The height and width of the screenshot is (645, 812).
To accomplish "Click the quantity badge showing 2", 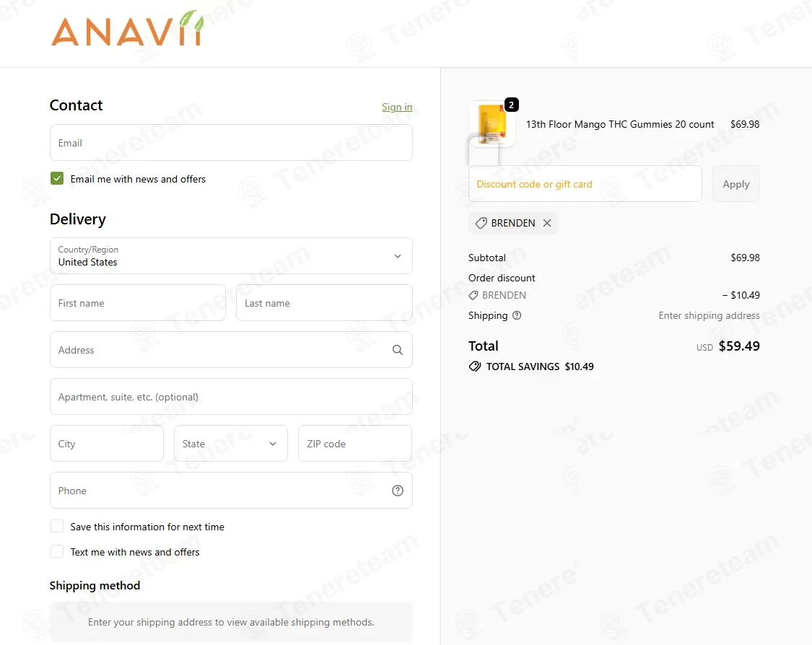I will point(511,105).
